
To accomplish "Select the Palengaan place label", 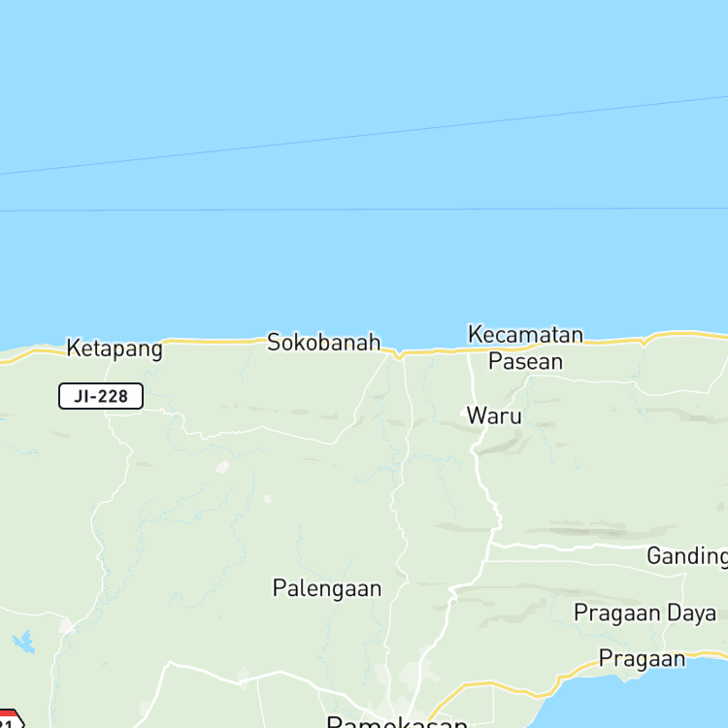I will pyautogui.click(x=327, y=589).
